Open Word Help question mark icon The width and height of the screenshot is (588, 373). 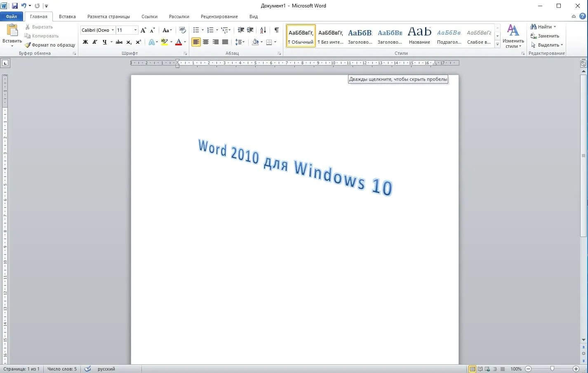pyautogui.click(x=582, y=16)
